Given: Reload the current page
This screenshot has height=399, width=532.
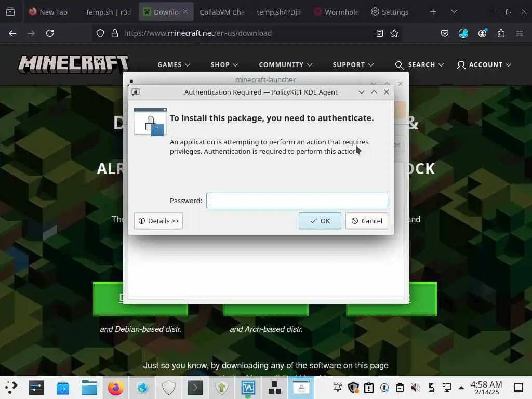Looking at the screenshot, I should (x=50, y=33).
